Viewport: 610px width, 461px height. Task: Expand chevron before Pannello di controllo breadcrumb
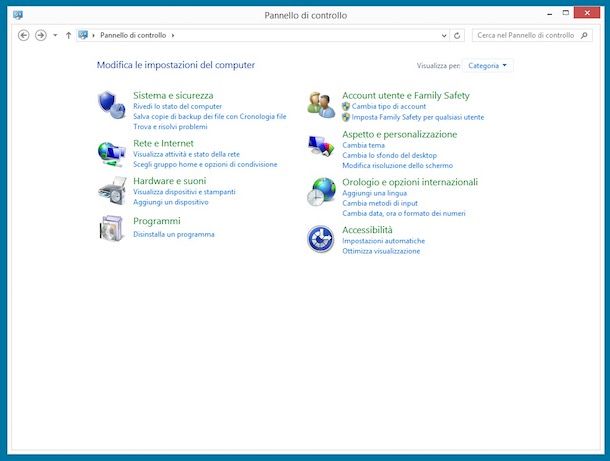(x=93, y=35)
